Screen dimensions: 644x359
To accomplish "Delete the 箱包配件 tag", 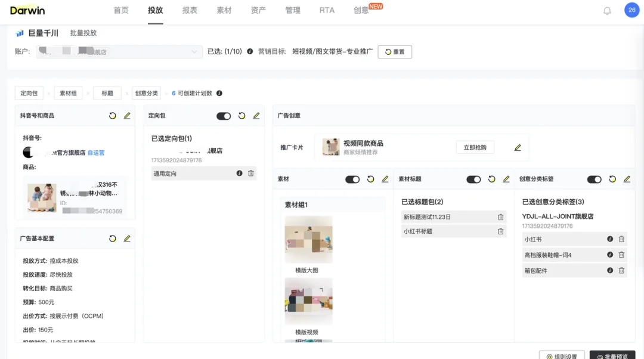I will 621,270.
